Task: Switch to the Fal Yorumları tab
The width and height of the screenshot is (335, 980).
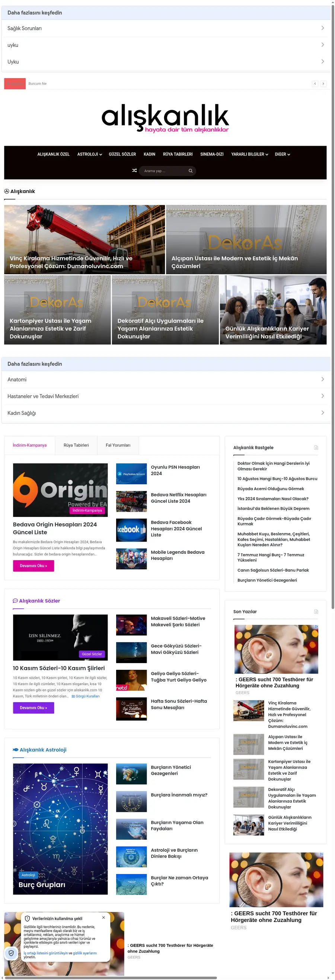Action: coord(118,445)
